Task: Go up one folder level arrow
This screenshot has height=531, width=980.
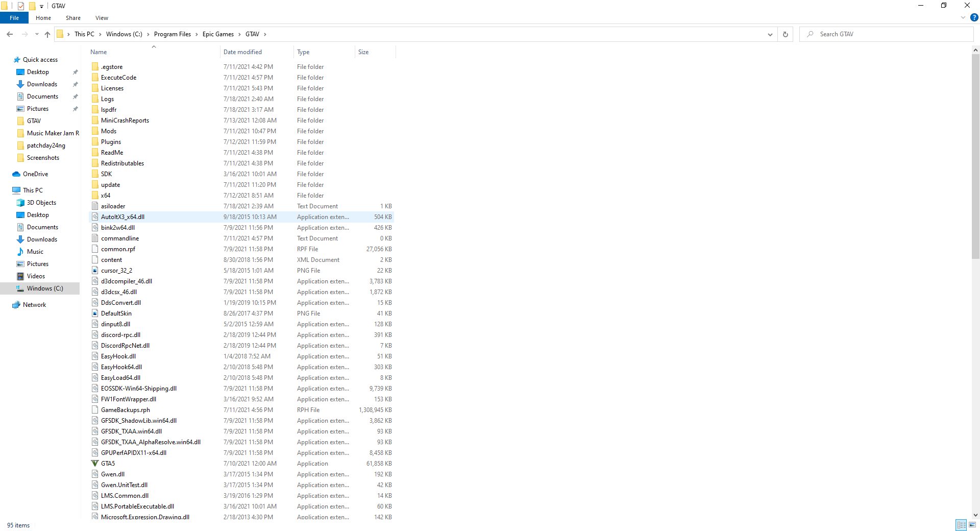Action: (x=47, y=34)
